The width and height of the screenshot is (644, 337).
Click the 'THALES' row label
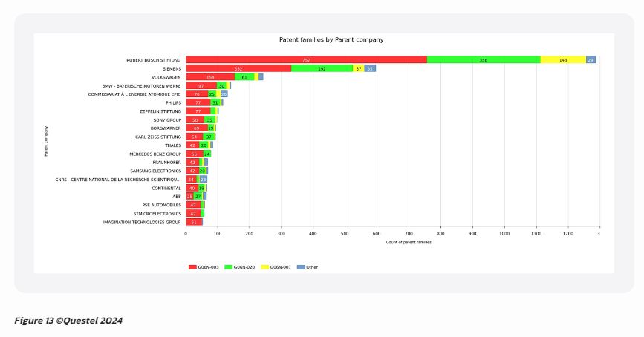pos(173,145)
